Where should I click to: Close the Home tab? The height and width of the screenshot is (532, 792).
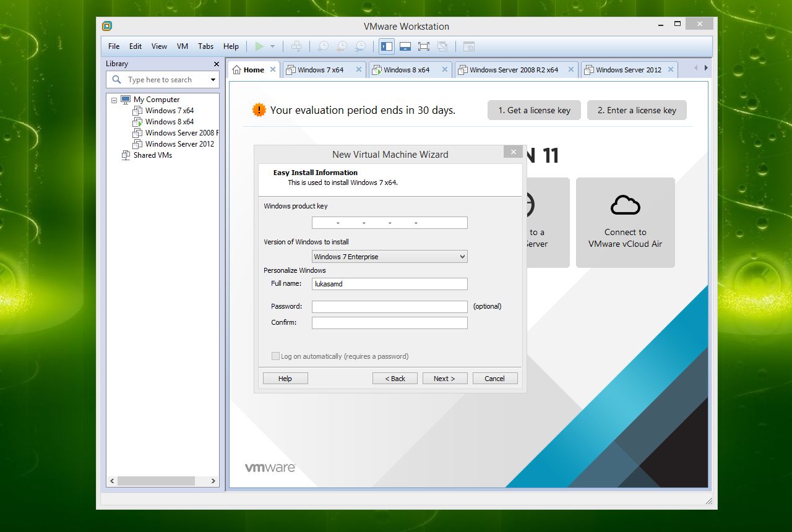(273, 70)
